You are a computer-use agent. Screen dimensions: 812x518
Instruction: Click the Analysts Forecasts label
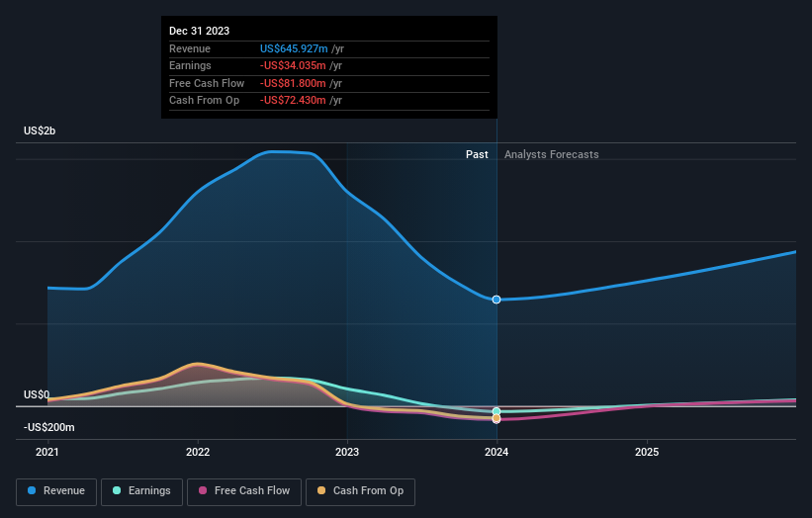point(552,154)
